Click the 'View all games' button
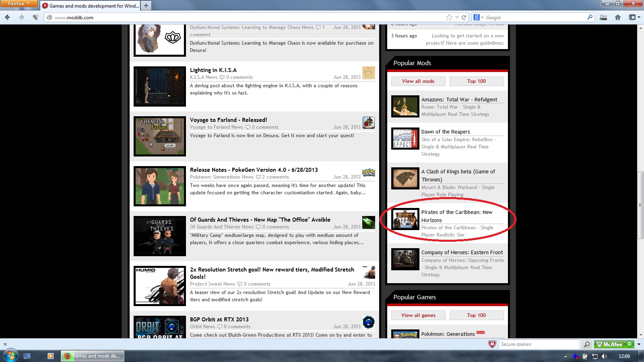The height and width of the screenshot is (362, 644). [x=418, y=315]
